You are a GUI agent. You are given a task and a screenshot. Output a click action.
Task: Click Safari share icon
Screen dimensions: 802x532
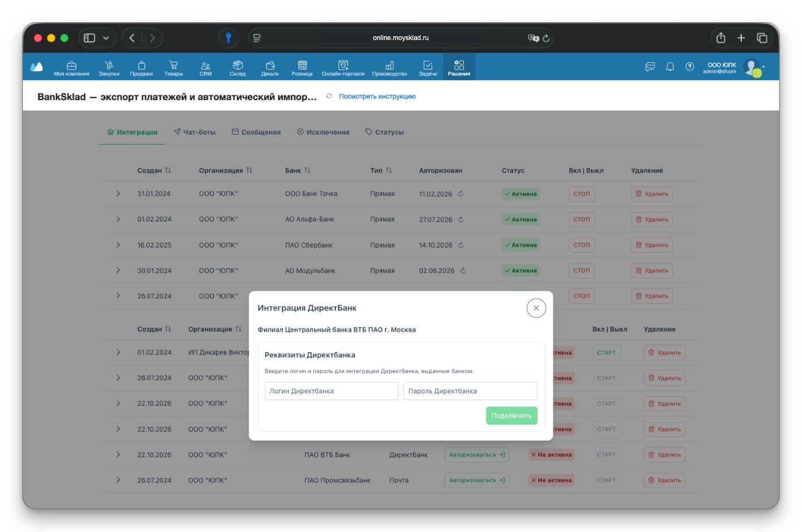721,38
